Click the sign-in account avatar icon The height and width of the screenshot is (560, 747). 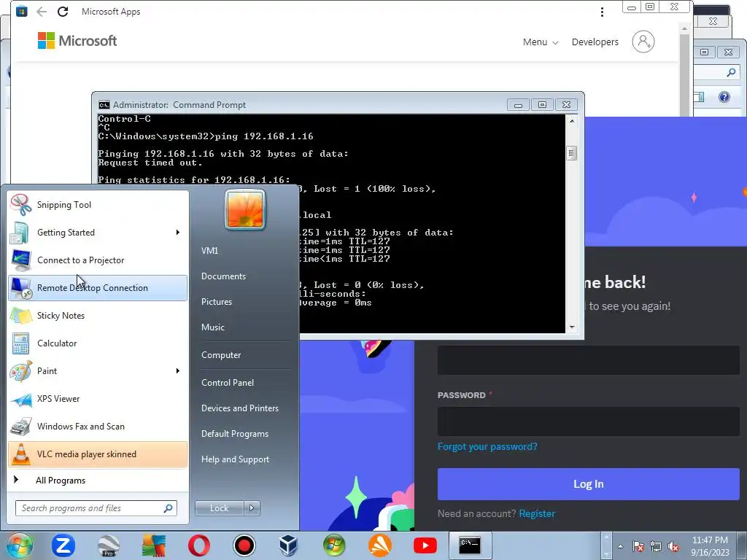643,42
